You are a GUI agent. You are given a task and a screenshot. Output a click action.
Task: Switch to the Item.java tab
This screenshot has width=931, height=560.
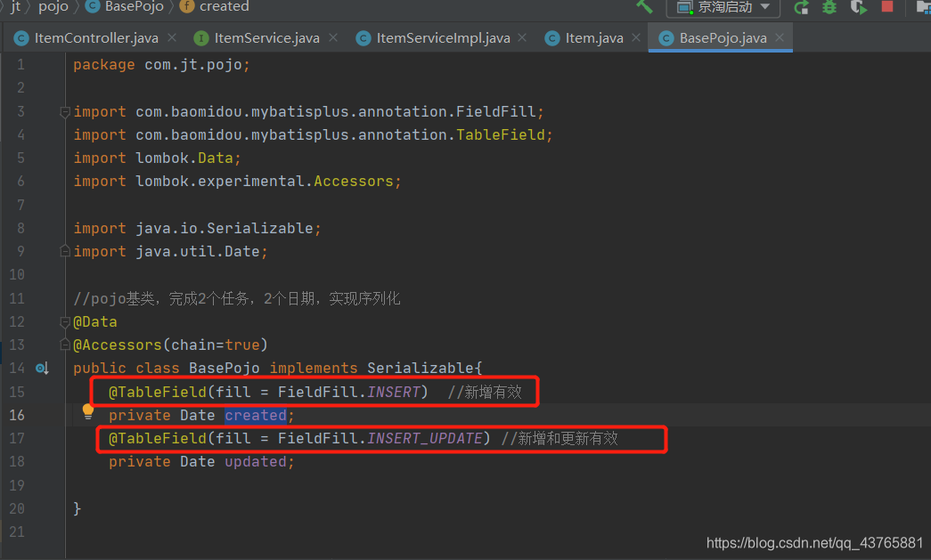pos(593,38)
